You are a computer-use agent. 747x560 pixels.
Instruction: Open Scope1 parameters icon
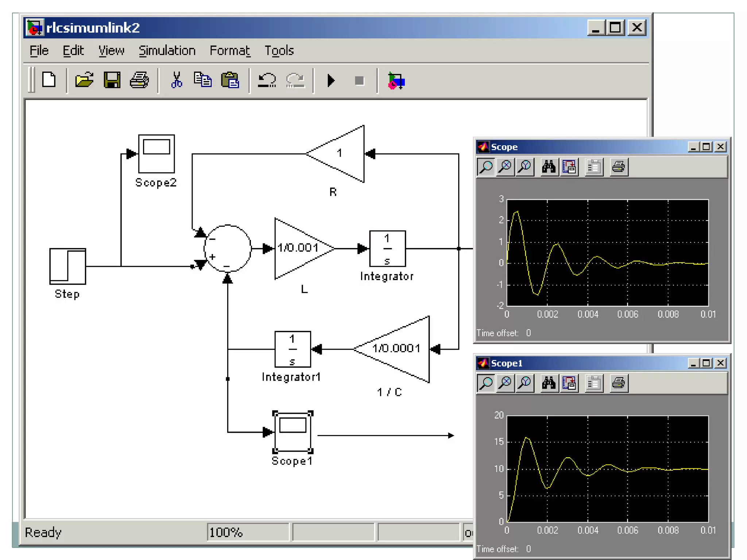tap(594, 383)
